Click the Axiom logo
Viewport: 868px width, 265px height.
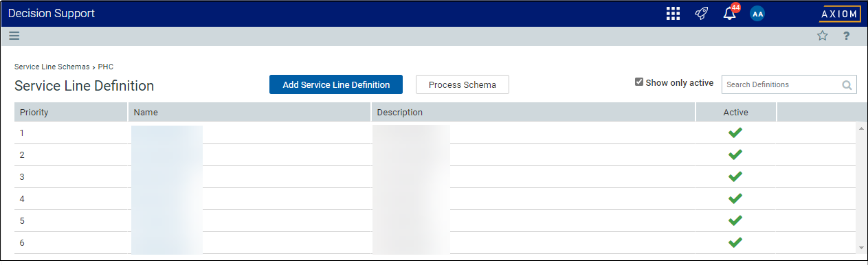click(840, 14)
